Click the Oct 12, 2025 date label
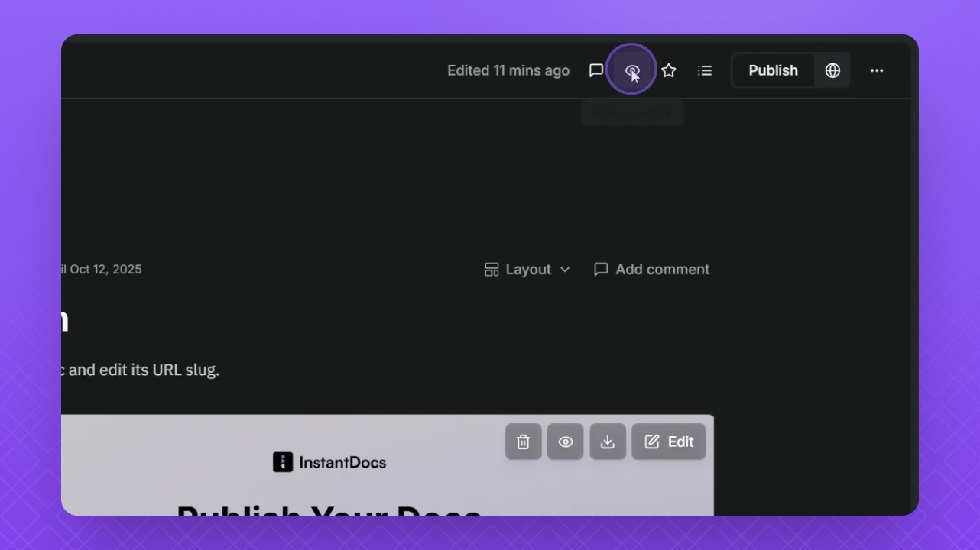The image size is (980, 550). 105,269
